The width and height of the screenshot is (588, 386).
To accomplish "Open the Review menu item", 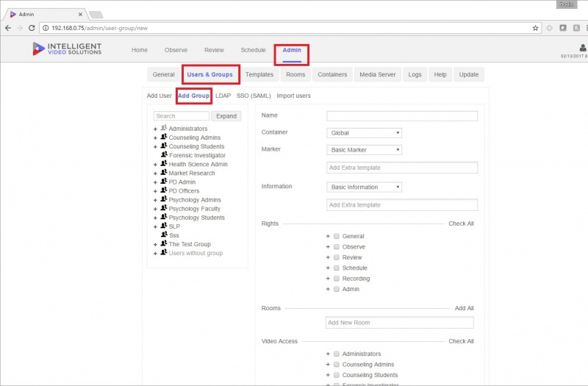I will (214, 50).
